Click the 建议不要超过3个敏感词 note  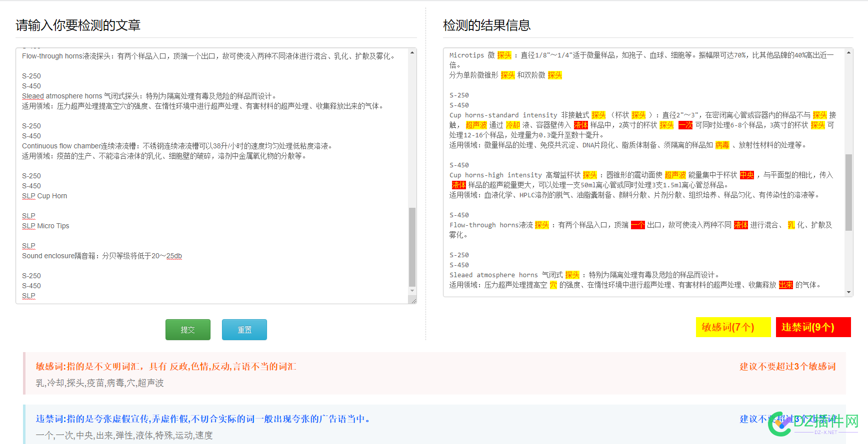tap(787, 367)
